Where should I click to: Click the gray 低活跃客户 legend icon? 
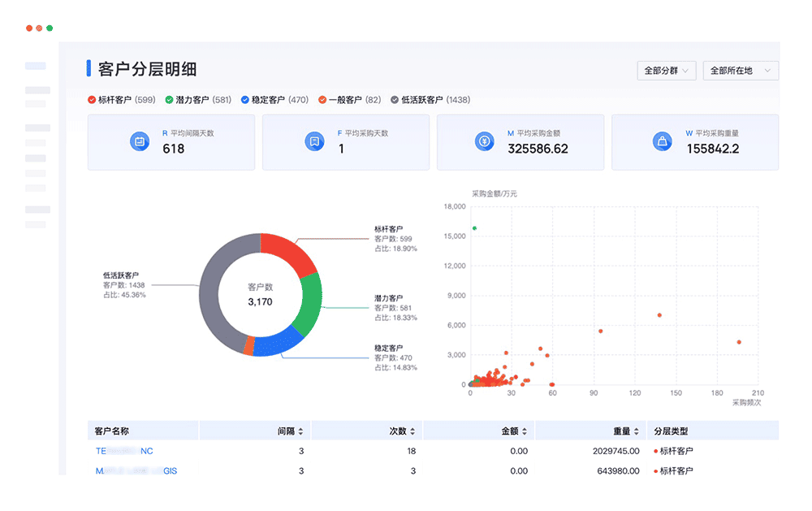pyautogui.click(x=395, y=100)
